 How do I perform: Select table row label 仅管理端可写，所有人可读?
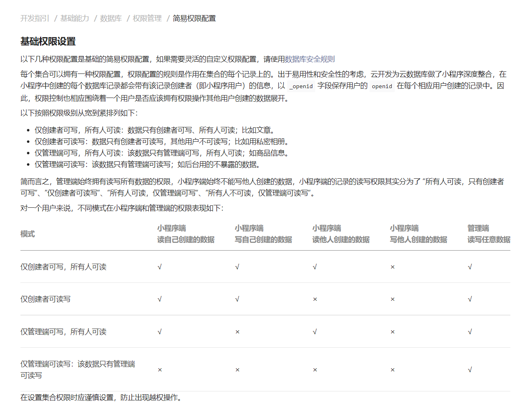[x=63, y=332]
